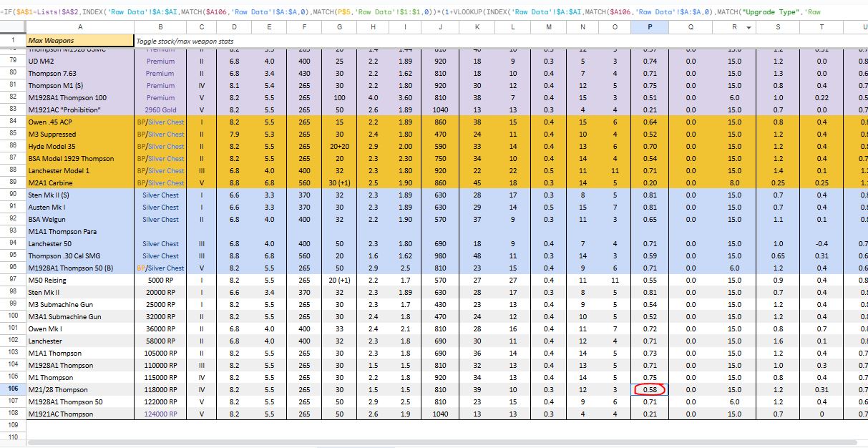The width and height of the screenshot is (868, 448).
Task: Select the row 106 header
Action: (x=13, y=389)
